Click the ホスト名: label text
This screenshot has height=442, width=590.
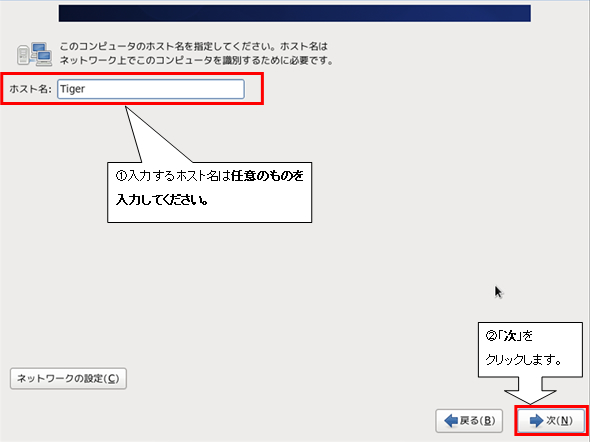(x=30, y=89)
